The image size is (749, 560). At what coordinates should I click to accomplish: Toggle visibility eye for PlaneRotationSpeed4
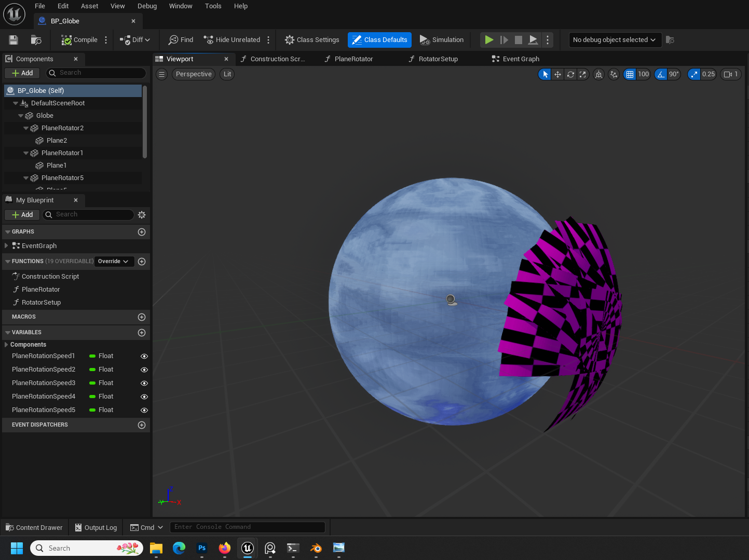click(x=144, y=397)
